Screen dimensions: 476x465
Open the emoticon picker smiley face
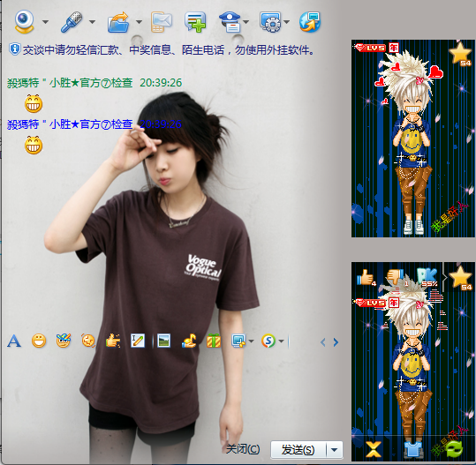[39, 341]
